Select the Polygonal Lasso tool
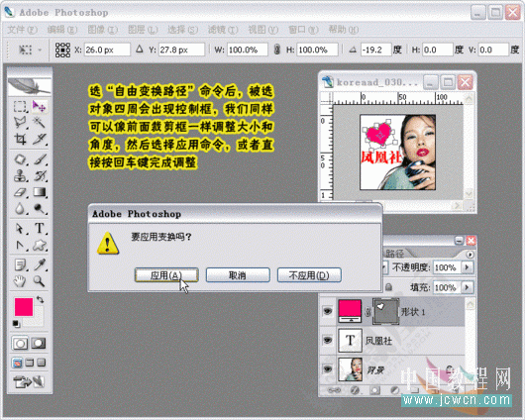Image resolution: width=525 pixels, height=420 pixels. click(20, 123)
